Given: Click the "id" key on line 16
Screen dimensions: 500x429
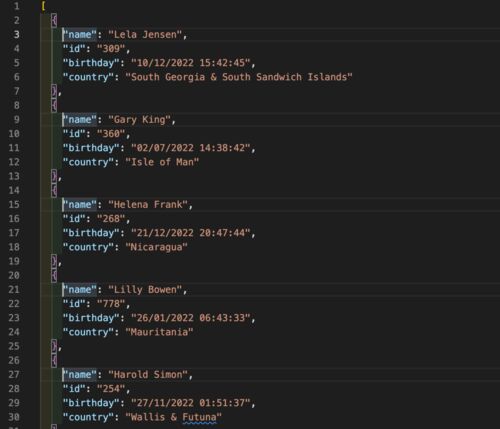Looking at the screenshot, I should [74, 219].
